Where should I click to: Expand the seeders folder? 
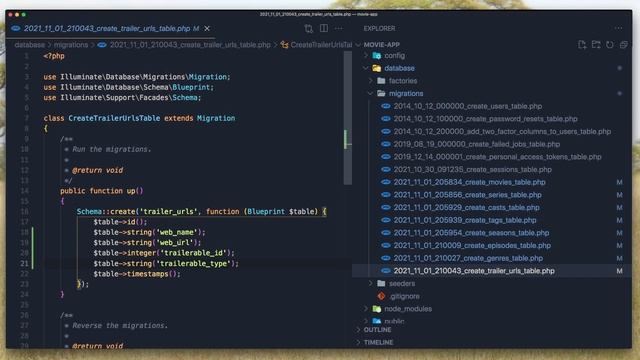(x=371, y=283)
